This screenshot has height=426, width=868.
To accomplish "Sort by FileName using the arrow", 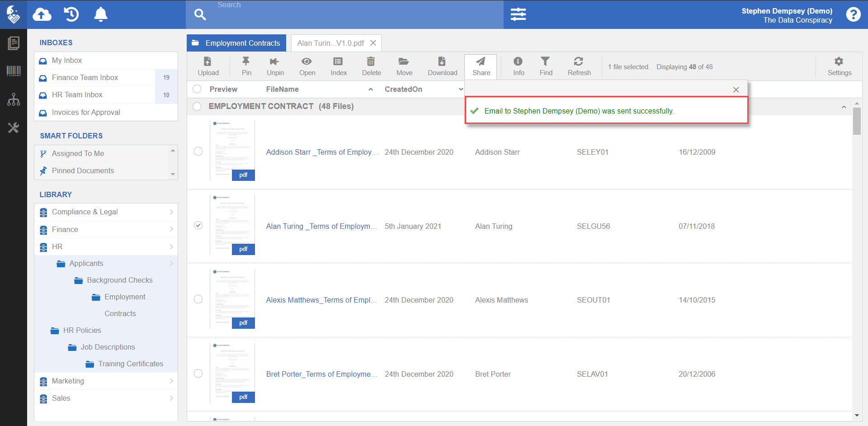I will tap(371, 89).
